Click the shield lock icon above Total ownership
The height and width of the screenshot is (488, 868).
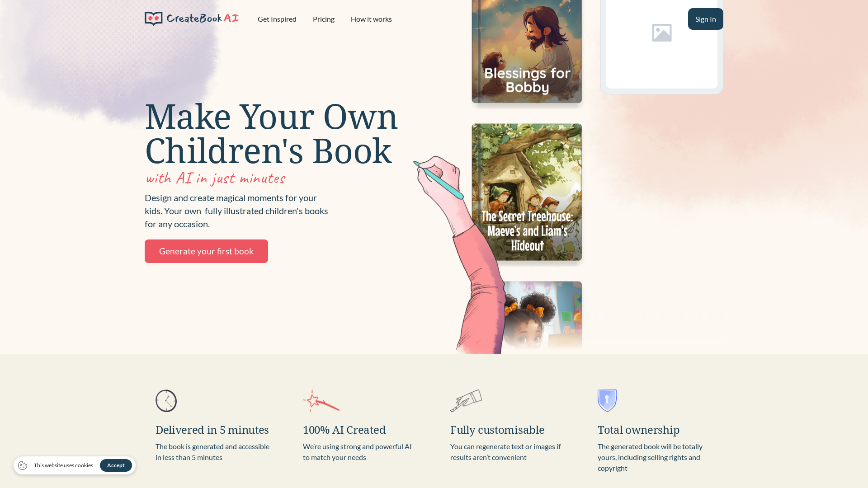[607, 401]
